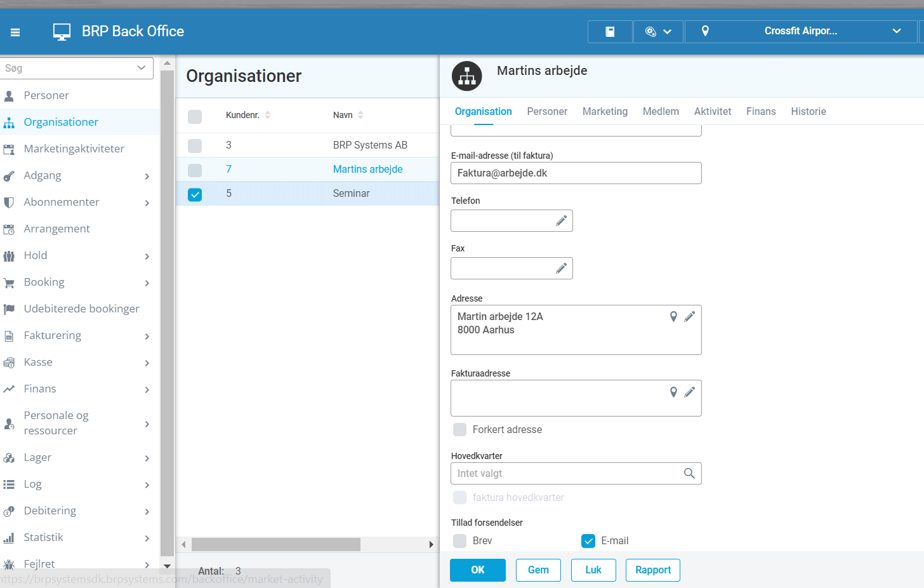Expand the Fakturering sidebar submenu
This screenshot has width=924, height=588.
pyautogui.click(x=147, y=336)
